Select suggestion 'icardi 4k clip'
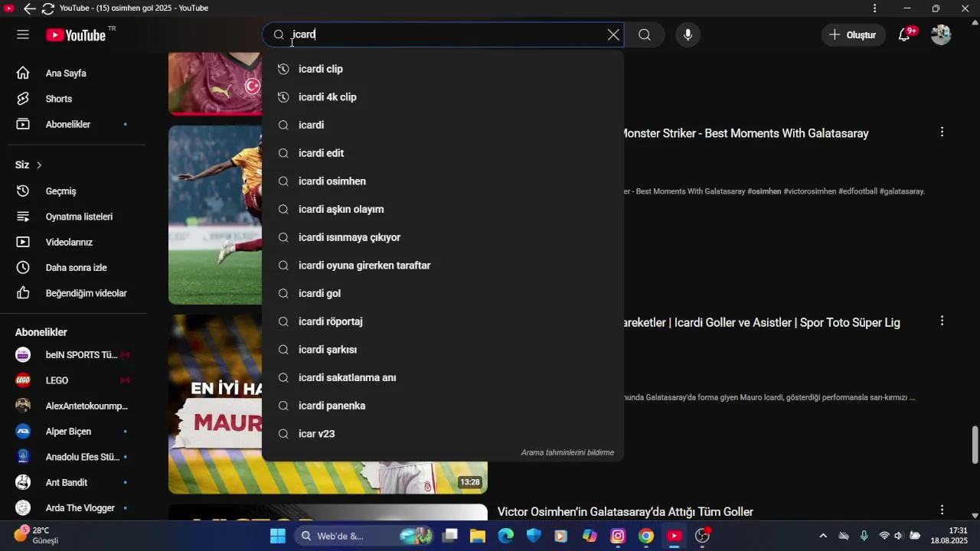980x551 pixels. point(443,97)
